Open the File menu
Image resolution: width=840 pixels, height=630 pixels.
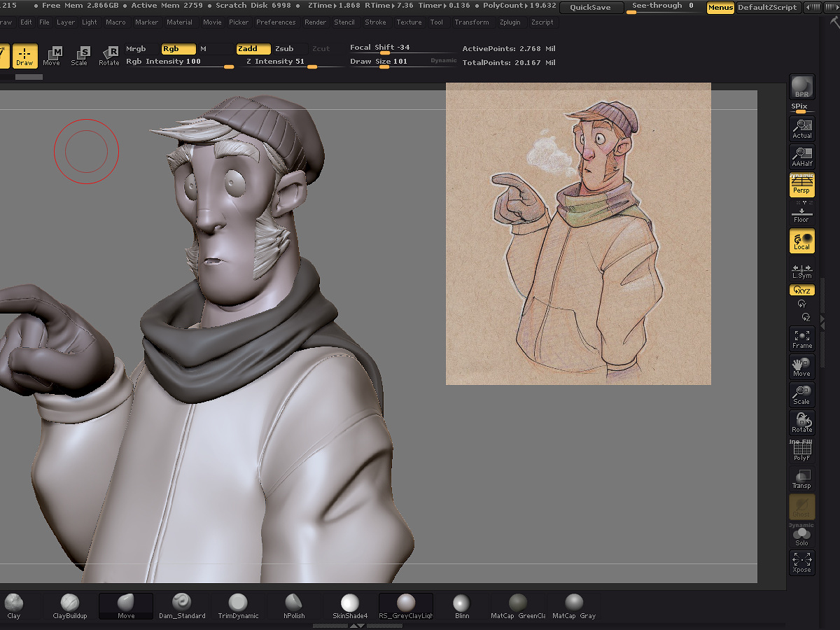(x=44, y=22)
